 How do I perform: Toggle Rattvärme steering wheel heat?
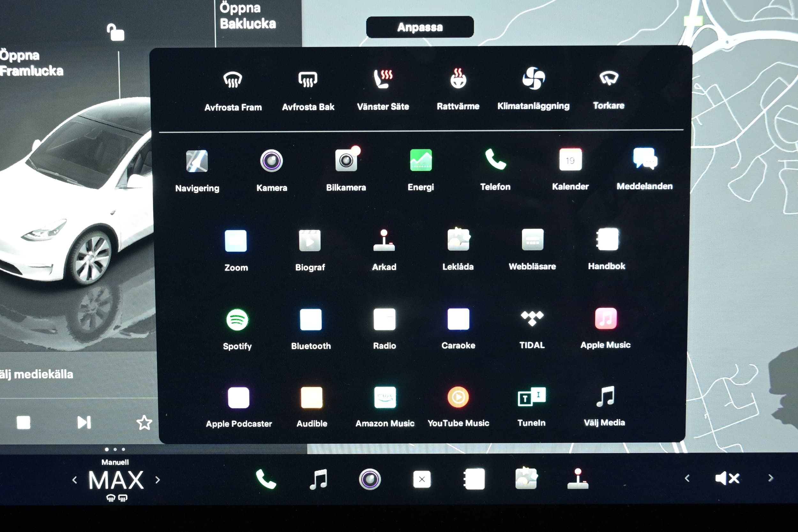(458, 89)
